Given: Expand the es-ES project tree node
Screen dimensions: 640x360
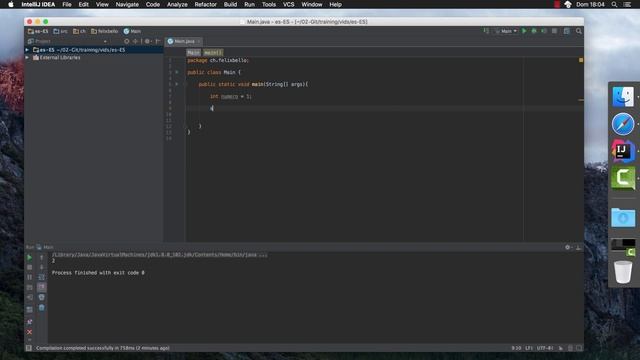Looking at the screenshot, I should [x=27, y=50].
